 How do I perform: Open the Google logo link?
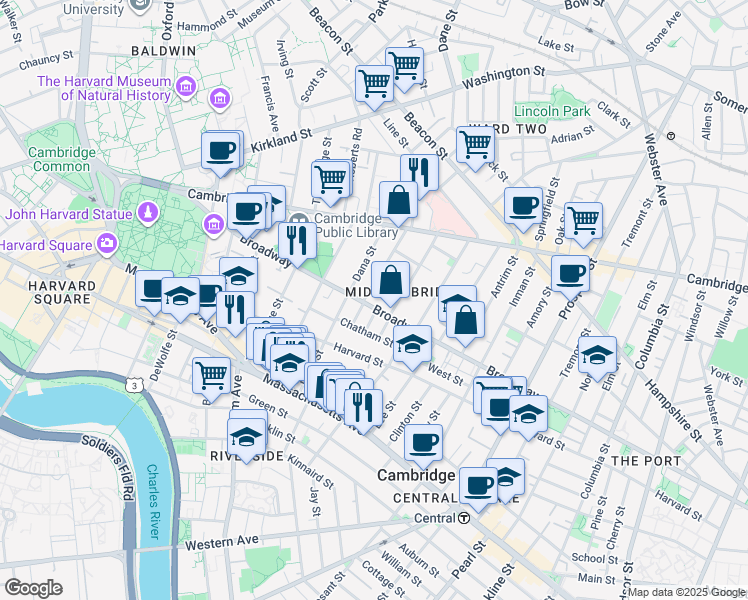point(32,588)
